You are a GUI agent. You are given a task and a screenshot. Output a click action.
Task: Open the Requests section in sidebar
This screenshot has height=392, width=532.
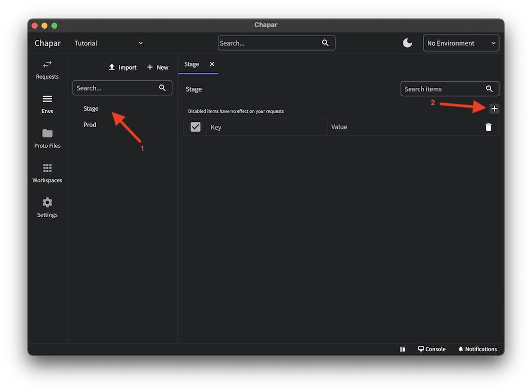tap(47, 69)
